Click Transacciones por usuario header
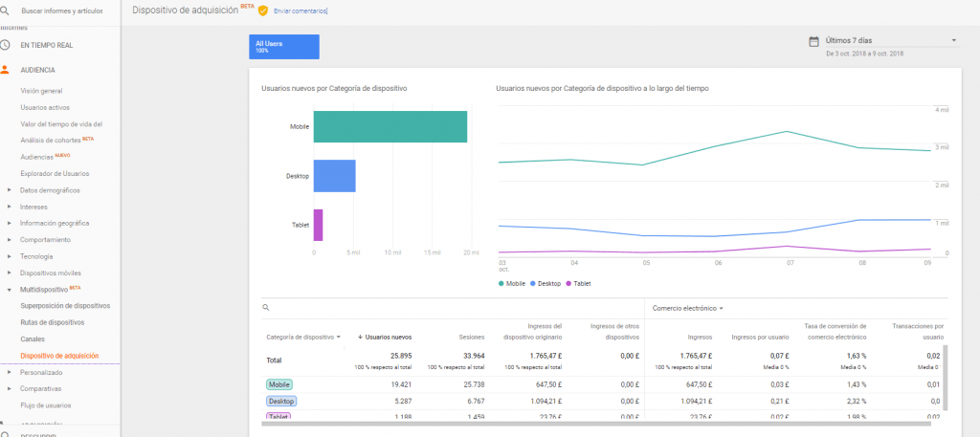This screenshot has width=980, height=437. coord(918,332)
